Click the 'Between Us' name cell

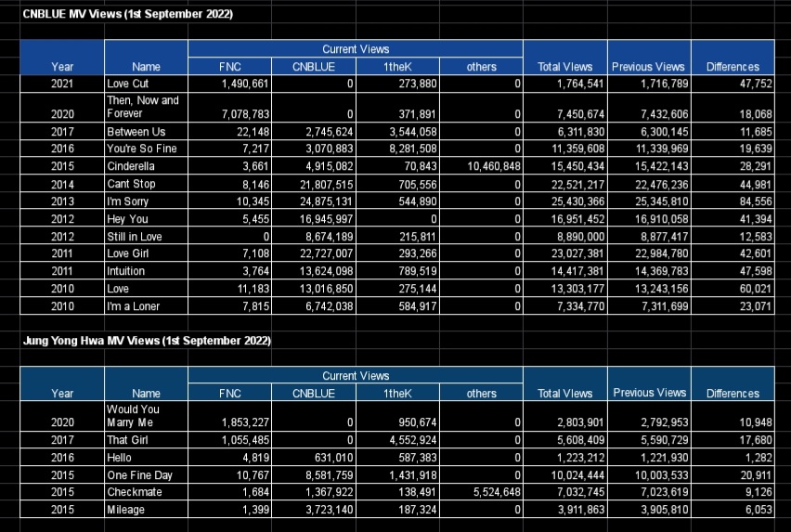pos(146,132)
